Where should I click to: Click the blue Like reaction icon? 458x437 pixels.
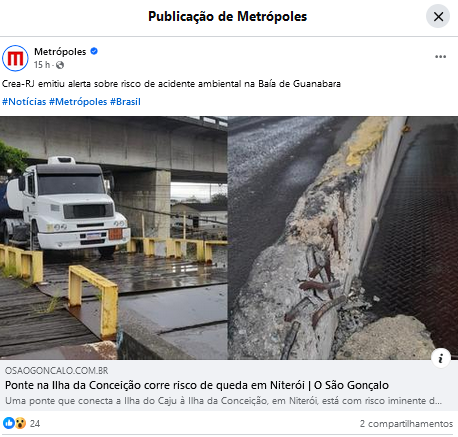tap(8, 423)
